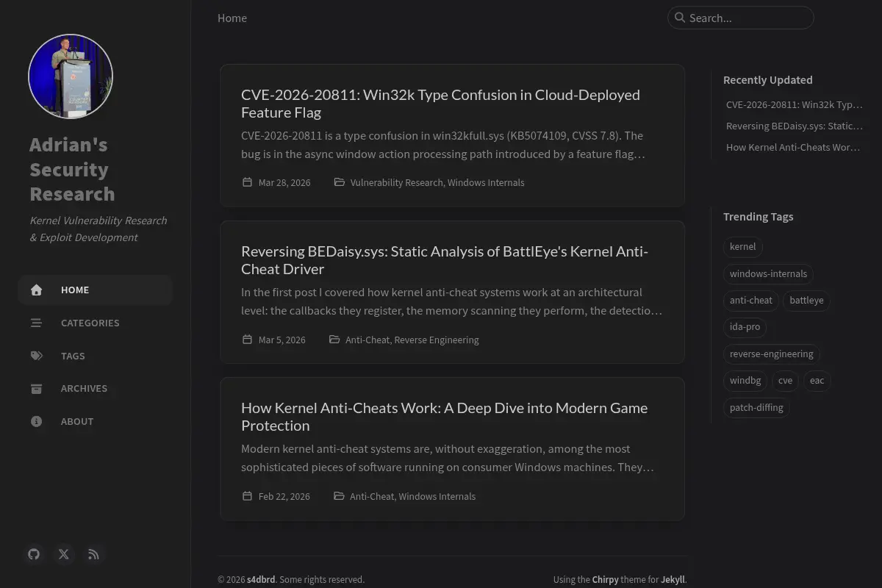Viewport: 882px width, 588px height.
Task: Open recently updated CVE-2026-20811 link
Action: point(794,104)
